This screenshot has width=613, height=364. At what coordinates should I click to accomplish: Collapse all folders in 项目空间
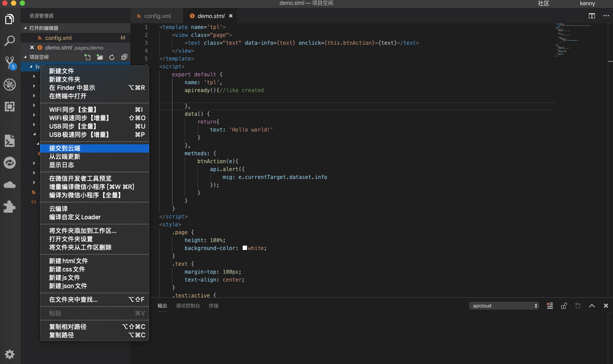tap(124, 57)
